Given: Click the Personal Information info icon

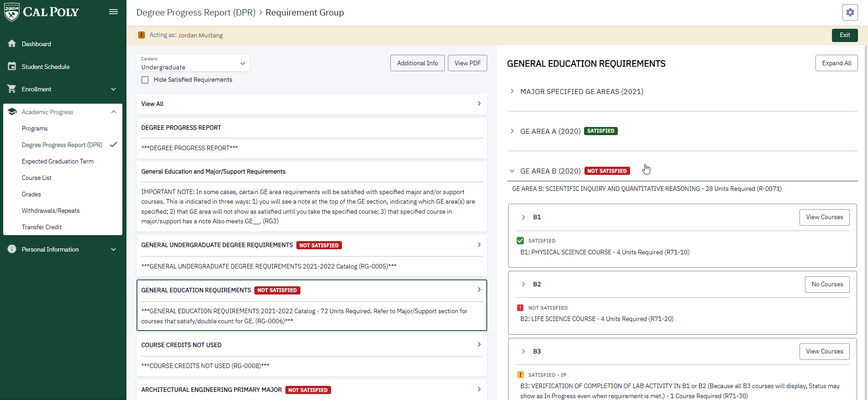Looking at the screenshot, I should tap(12, 249).
